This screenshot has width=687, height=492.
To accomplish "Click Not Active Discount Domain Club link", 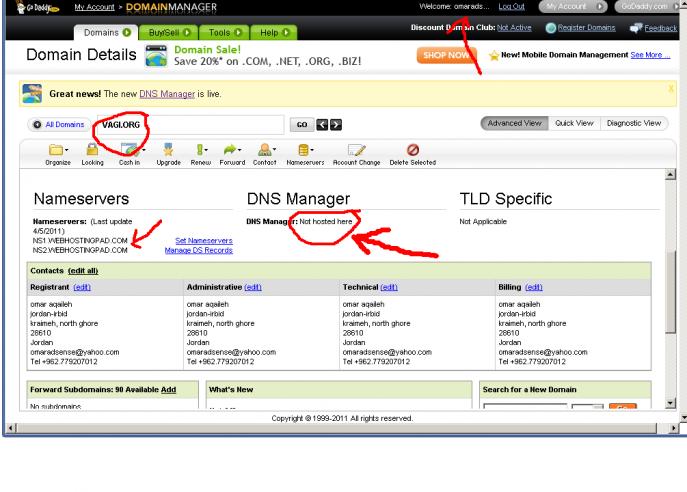I will pyautogui.click(x=514, y=28).
